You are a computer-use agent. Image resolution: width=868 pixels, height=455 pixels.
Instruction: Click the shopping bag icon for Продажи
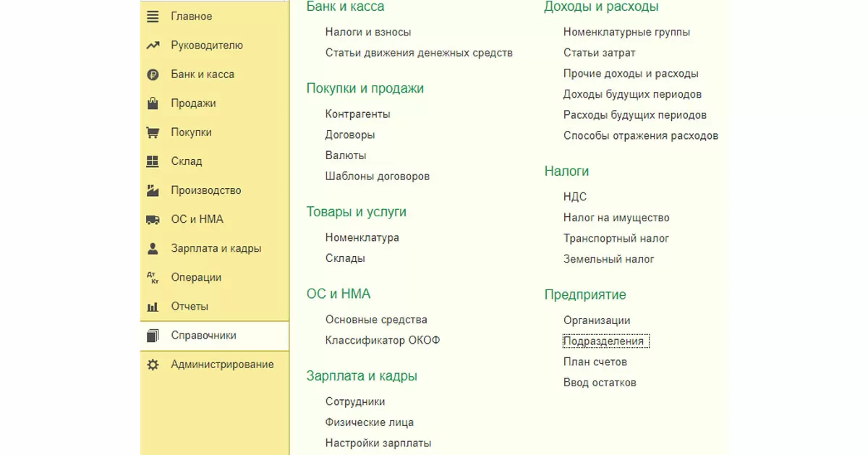(153, 103)
